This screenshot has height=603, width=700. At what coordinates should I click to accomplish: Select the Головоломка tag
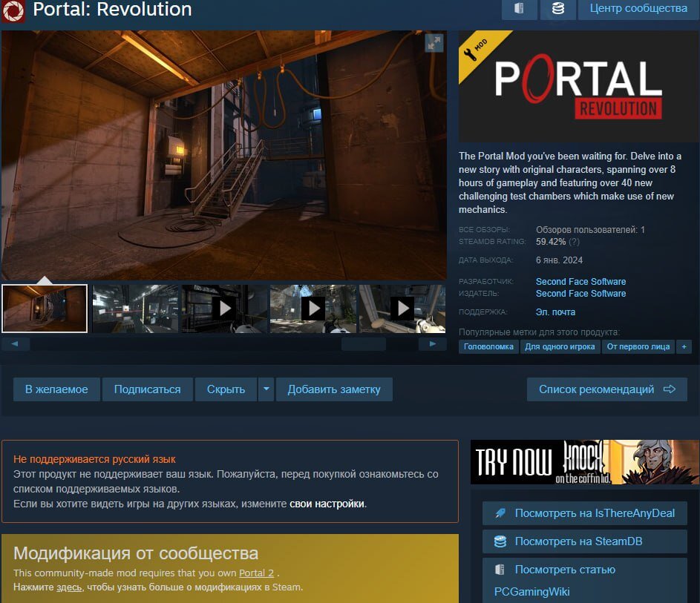tap(488, 346)
